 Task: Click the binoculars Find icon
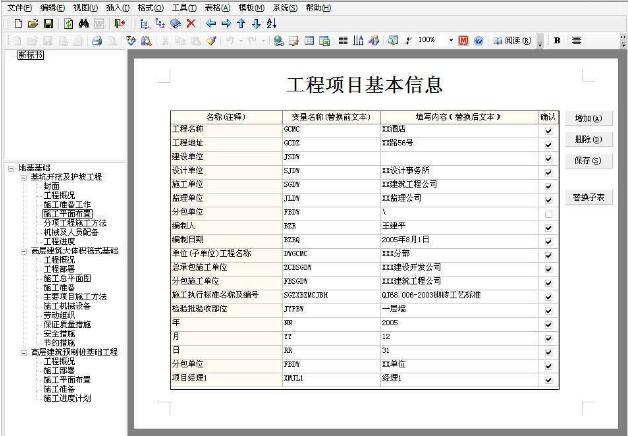pos(84,22)
